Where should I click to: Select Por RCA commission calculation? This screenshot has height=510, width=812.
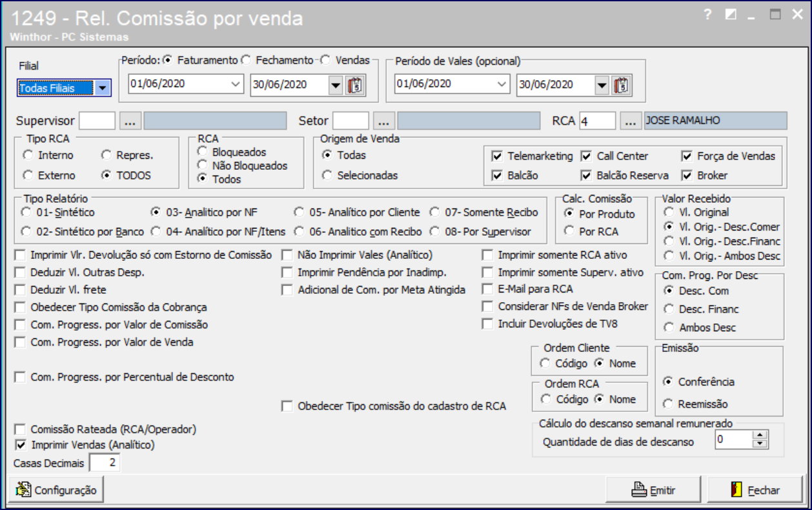[569, 231]
